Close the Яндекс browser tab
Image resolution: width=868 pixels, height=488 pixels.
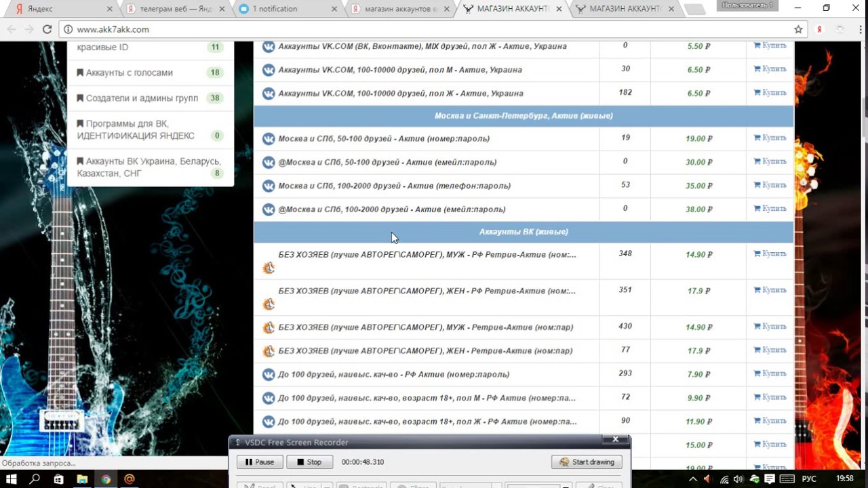click(111, 9)
